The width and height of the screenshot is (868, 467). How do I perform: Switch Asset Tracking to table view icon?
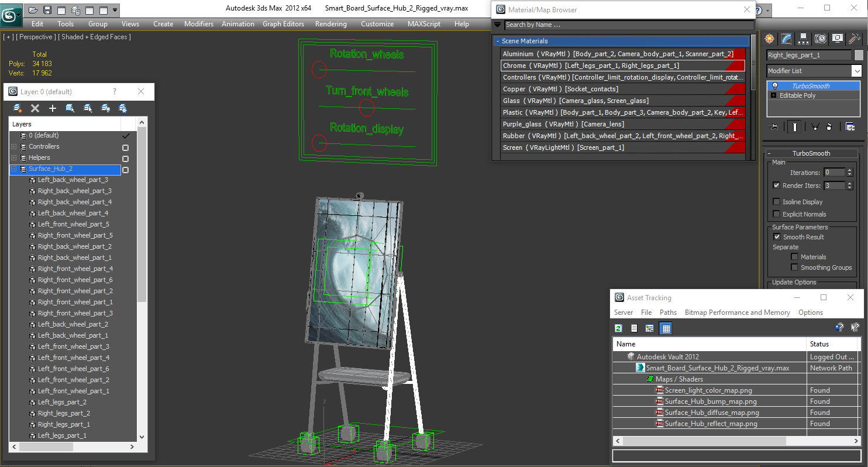coord(666,328)
